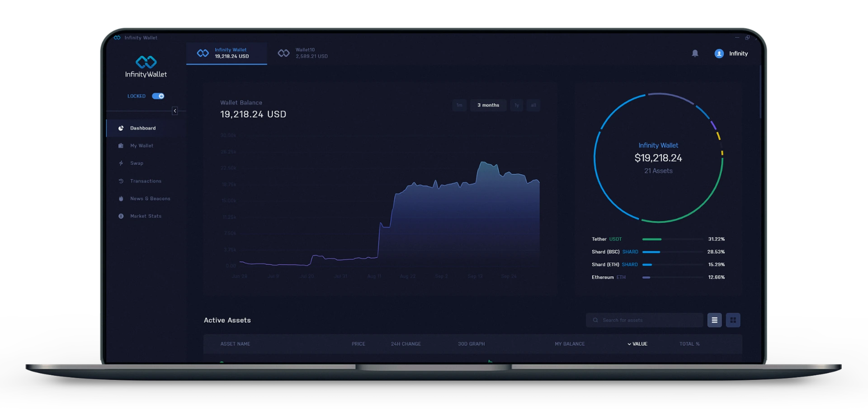The height and width of the screenshot is (409, 868).
Task: Click the 12.66% percentage value
Action: [717, 277]
